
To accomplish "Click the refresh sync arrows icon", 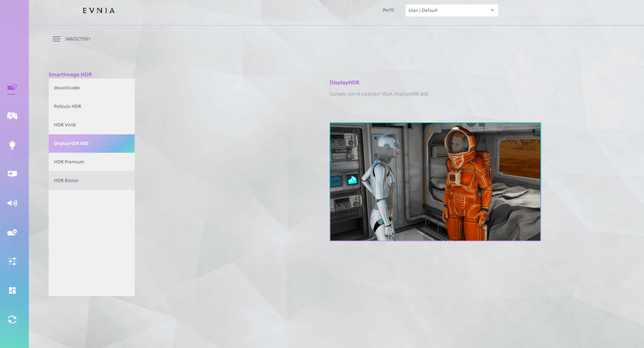I will point(12,319).
